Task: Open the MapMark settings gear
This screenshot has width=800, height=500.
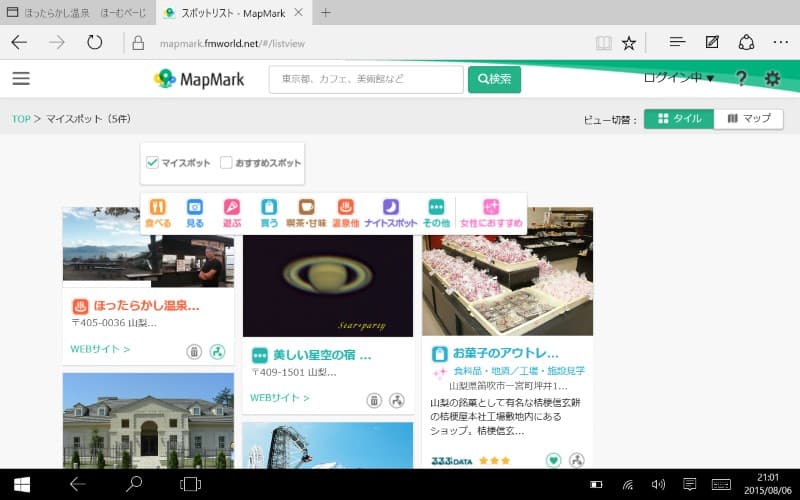Action: coord(772,79)
